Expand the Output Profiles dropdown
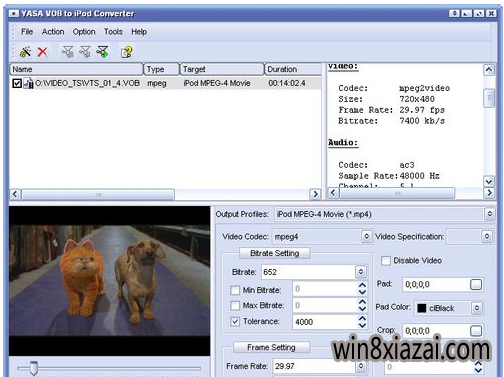 (x=489, y=214)
